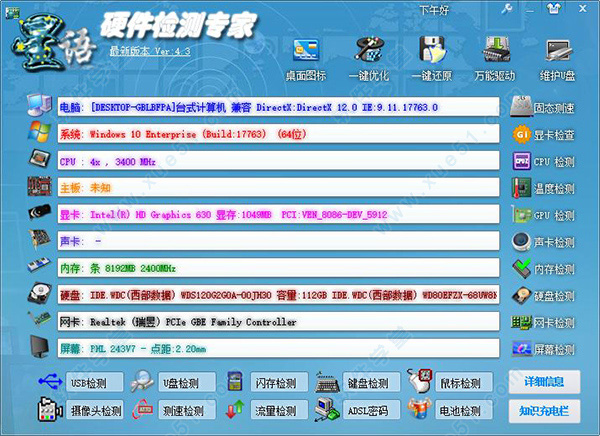This screenshot has width=600, height=436.
Task: Click the SD card icon beside 闪存检测
Action: click(x=235, y=381)
